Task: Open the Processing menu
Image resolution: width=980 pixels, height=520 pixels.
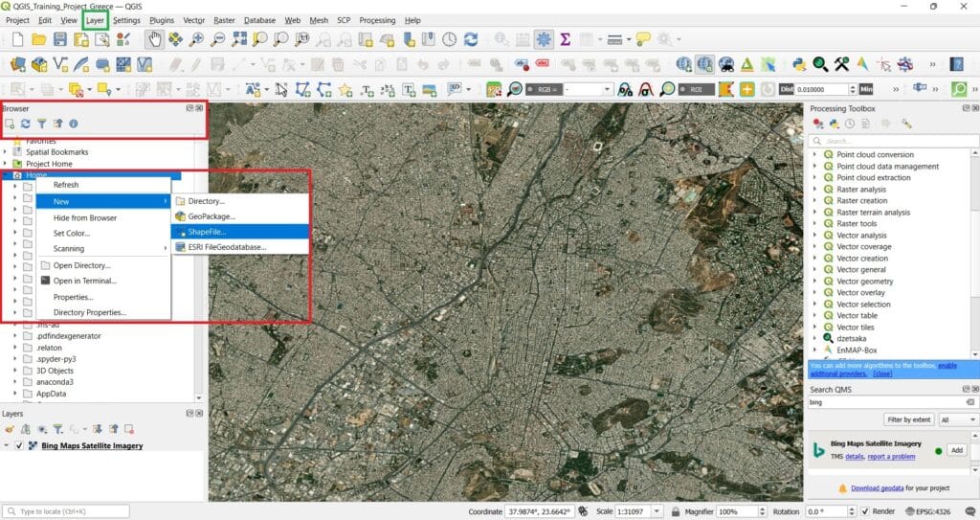Action: click(x=377, y=20)
